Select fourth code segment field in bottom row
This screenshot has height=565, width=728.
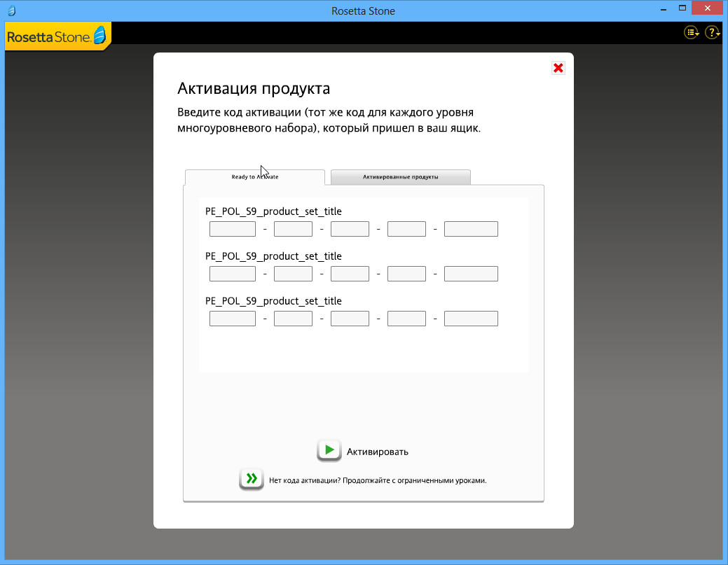(406, 319)
